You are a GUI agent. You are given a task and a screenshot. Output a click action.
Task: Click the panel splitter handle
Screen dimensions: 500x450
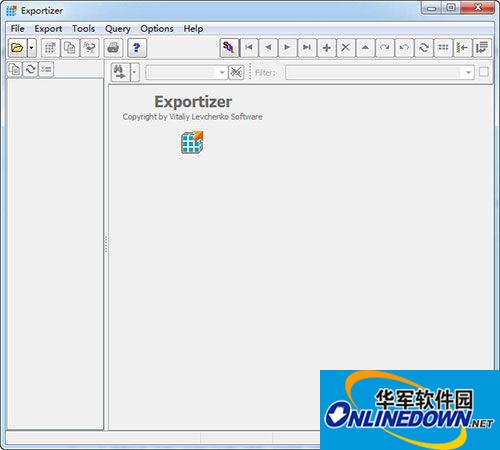[106, 244]
